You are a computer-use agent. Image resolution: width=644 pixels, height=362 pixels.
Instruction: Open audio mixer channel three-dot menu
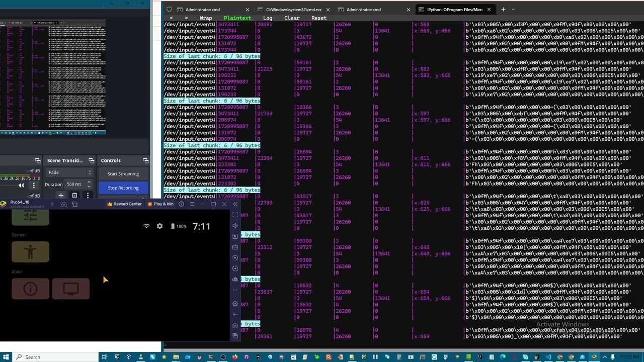pos(34,186)
